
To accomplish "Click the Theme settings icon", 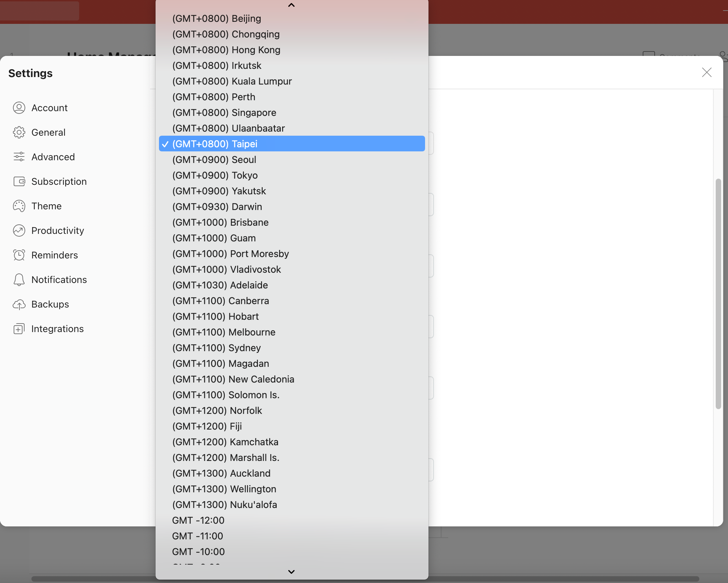I will point(19,206).
